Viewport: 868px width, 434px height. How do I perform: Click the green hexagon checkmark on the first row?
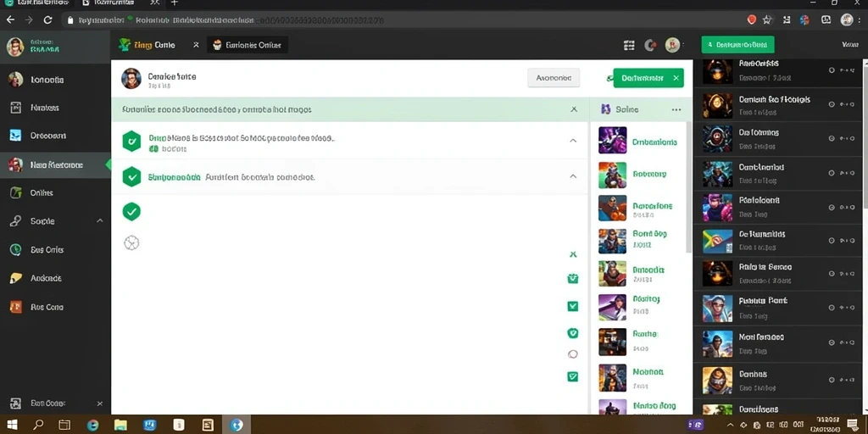[x=131, y=142]
